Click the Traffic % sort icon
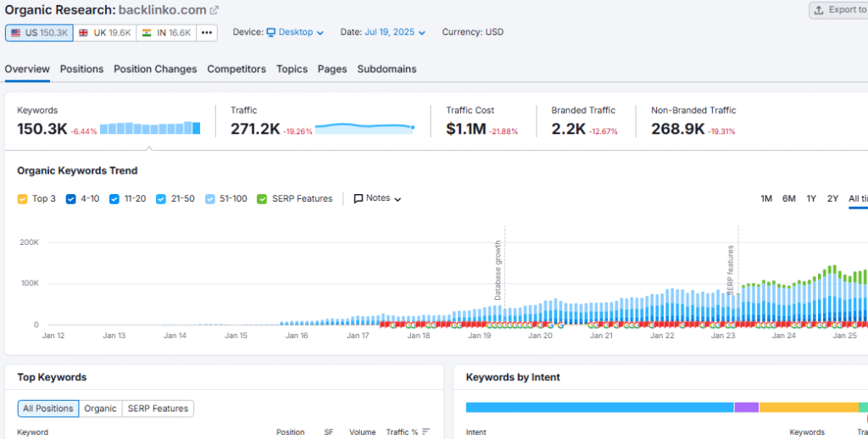The width and height of the screenshot is (868, 439). [426, 432]
